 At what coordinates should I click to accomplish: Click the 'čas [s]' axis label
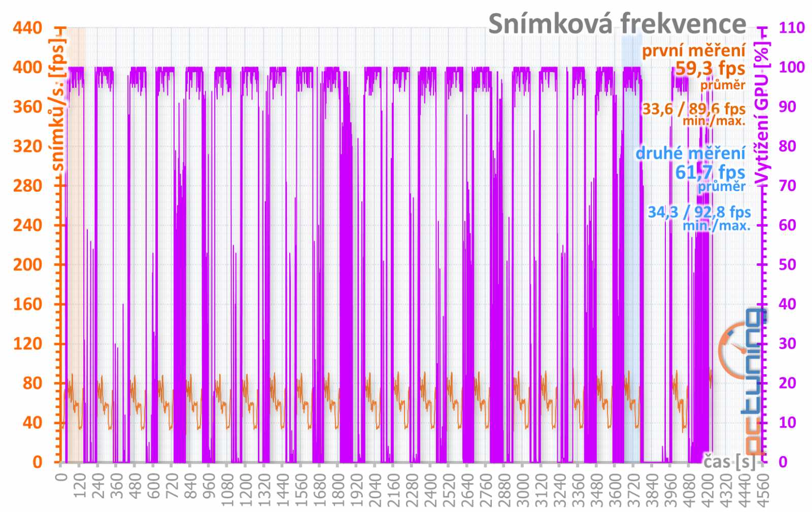pos(729,461)
